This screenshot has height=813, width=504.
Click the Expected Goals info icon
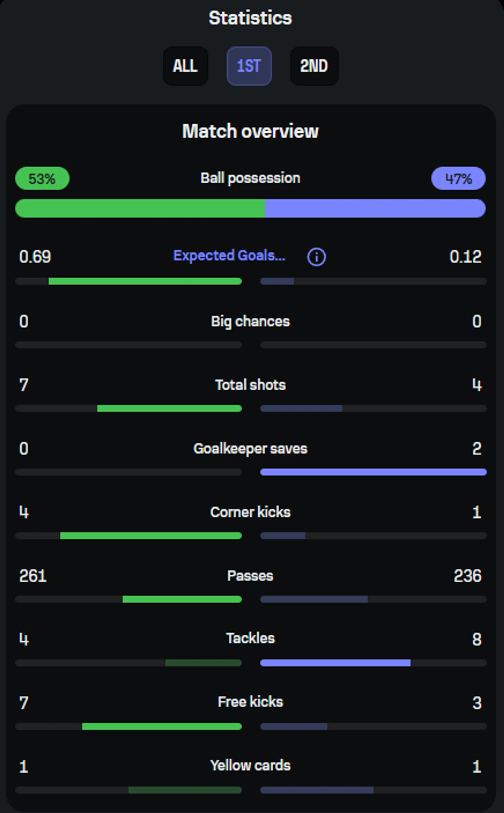tap(316, 257)
